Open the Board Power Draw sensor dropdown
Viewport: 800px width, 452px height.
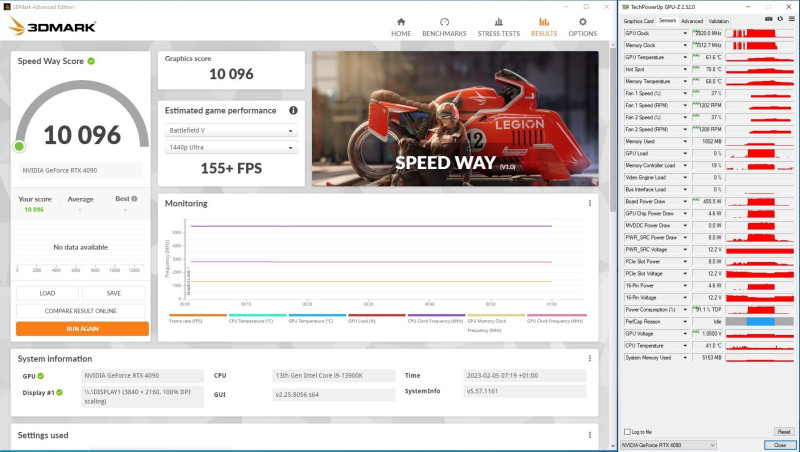click(x=685, y=202)
